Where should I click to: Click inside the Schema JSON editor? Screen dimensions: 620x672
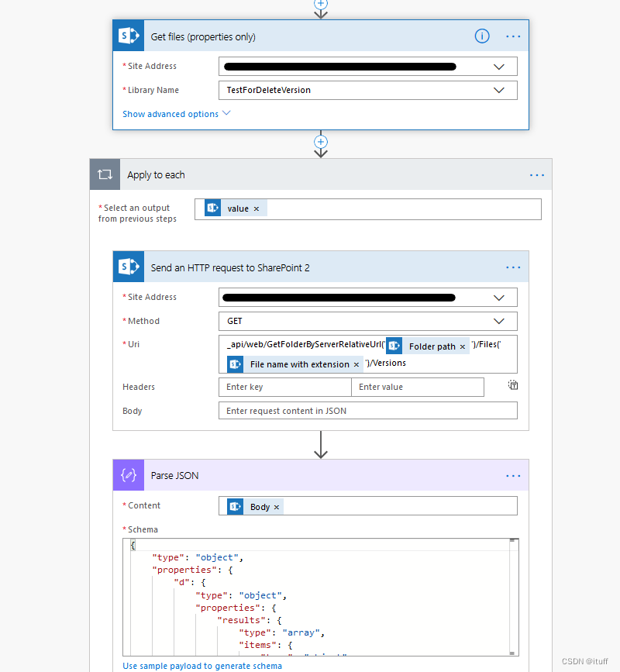[x=321, y=597]
